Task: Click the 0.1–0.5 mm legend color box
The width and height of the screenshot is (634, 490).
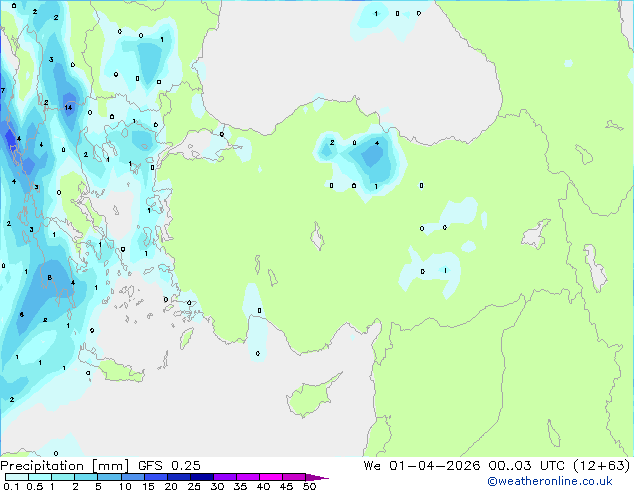Action: [17, 477]
